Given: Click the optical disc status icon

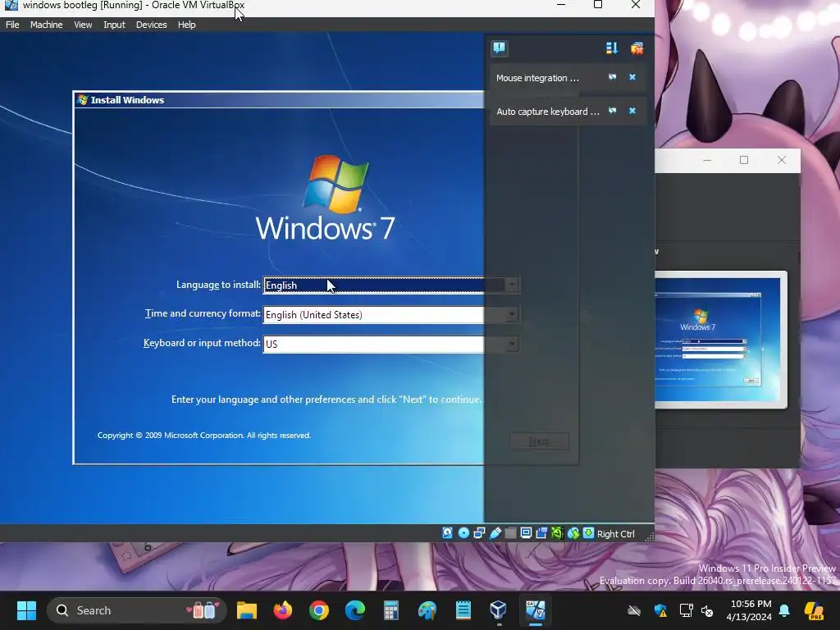Looking at the screenshot, I should [464, 533].
